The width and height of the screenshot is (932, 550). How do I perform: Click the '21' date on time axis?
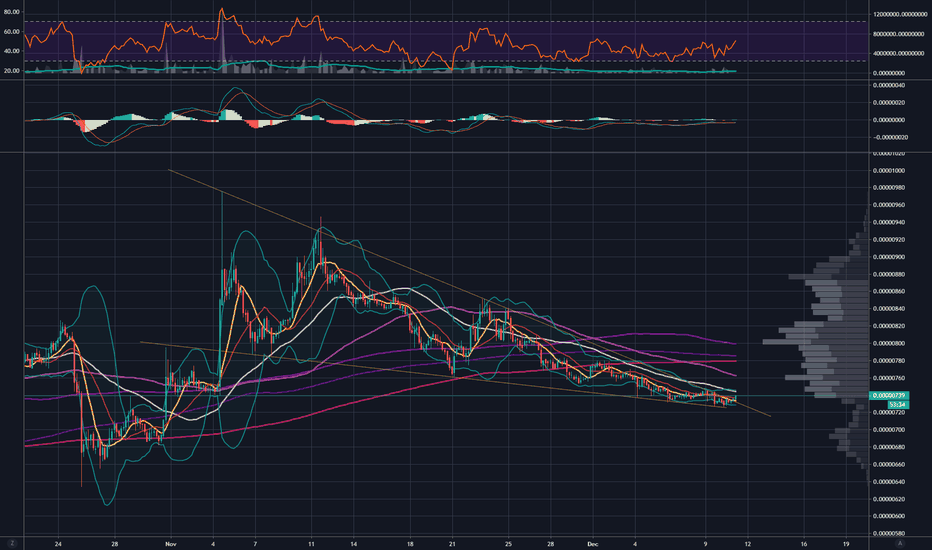click(x=452, y=543)
